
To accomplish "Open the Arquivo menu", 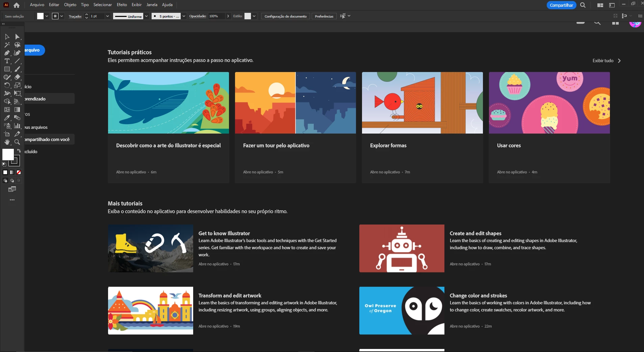I will pos(37,5).
